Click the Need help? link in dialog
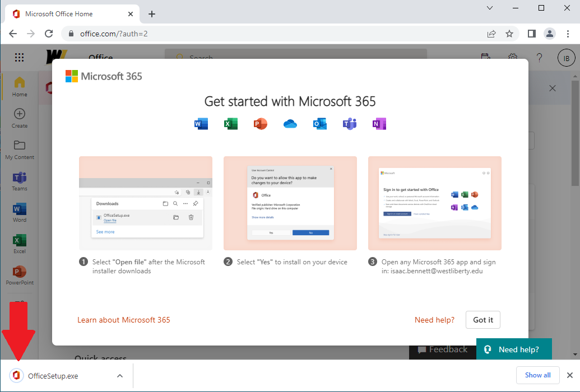The width and height of the screenshot is (580, 392). [434, 320]
